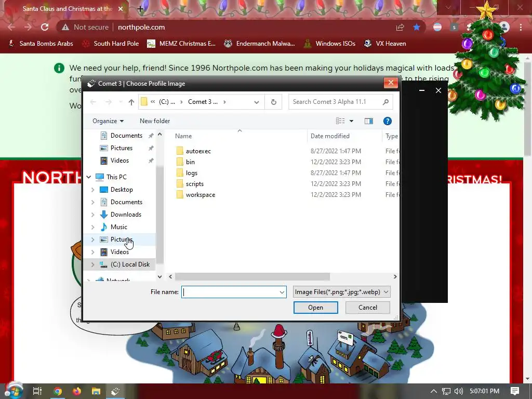This screenshot has width=532, height=399.
Task: Show the preview pane in file dialog
Action: point(369,121)
